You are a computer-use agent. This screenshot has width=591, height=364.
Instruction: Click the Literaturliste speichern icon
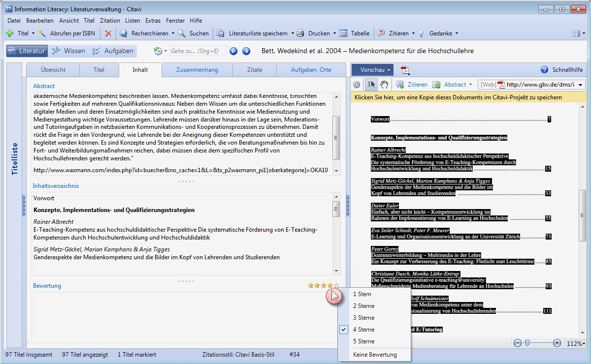(x=221, y=33)
